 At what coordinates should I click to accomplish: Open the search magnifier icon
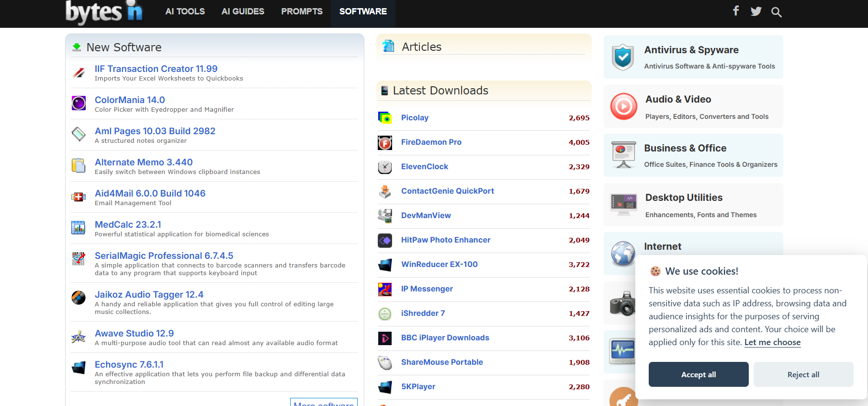coord(777,12)
